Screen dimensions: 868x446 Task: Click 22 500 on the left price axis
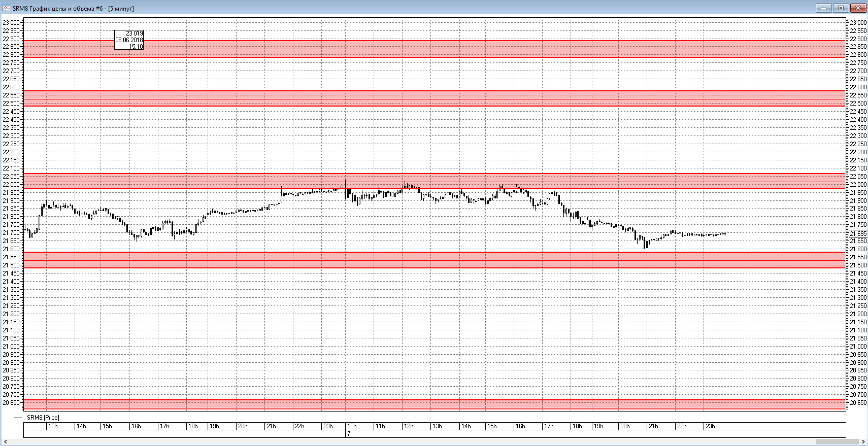point(11,104)
